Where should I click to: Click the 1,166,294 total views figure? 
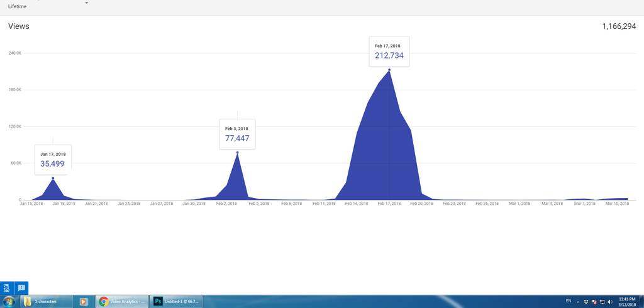click(x=619, y=26)
